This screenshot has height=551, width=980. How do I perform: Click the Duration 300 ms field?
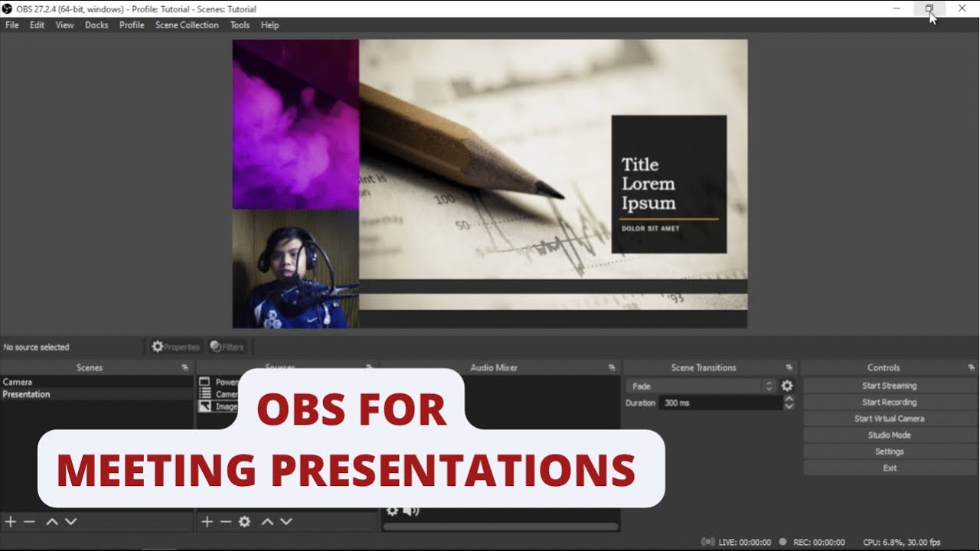[x=720, y=403]
